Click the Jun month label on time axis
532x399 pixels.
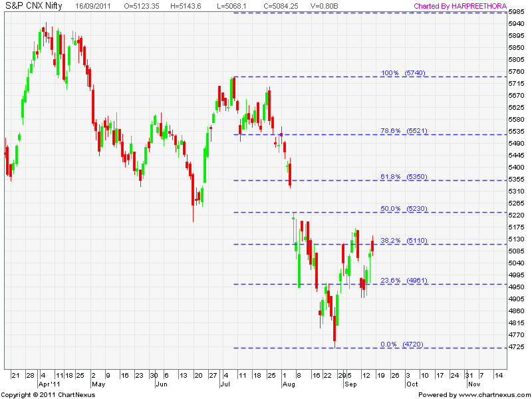coord(162,384)
